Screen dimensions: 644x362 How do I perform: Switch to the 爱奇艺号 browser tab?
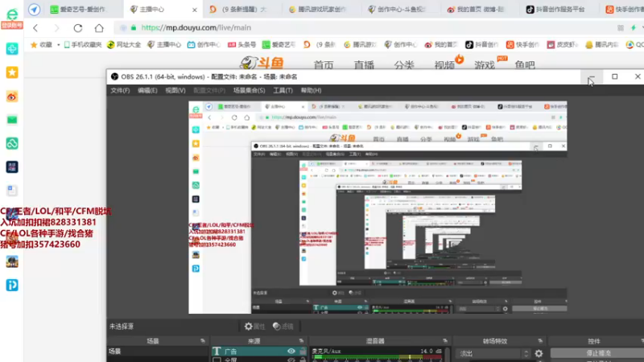(82, 9)
